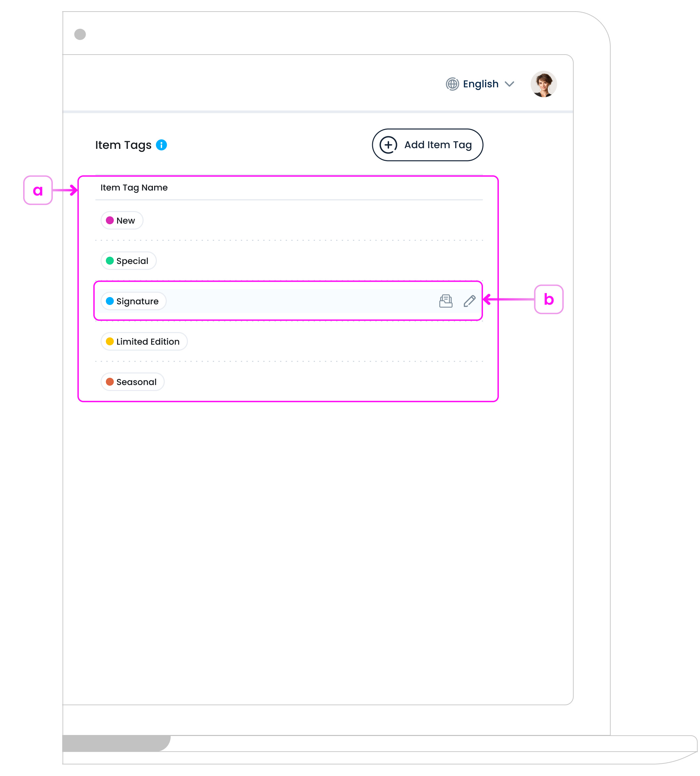Click the blue info icon beside Item Tags

[x=161, y=145]
